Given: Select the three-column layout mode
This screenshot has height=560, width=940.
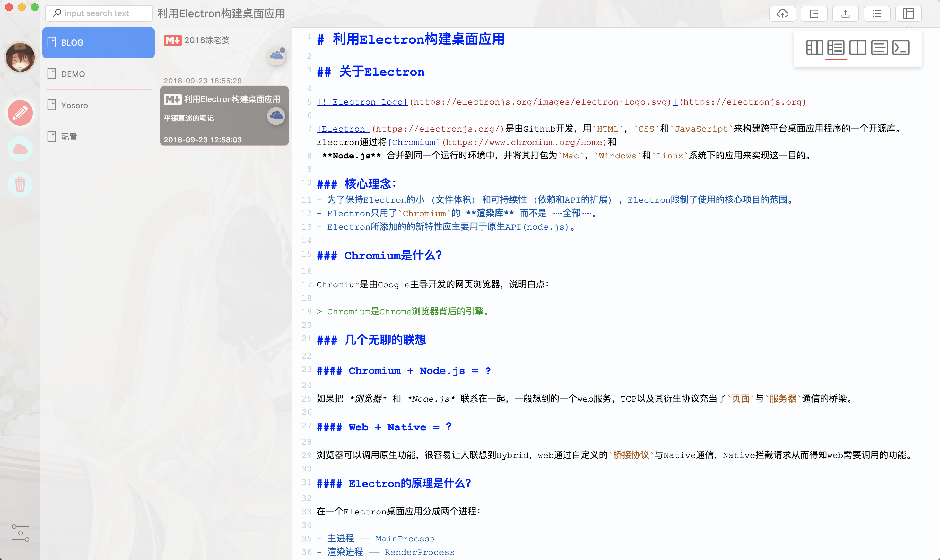Looking at the screenshot, I should point(814,47).
